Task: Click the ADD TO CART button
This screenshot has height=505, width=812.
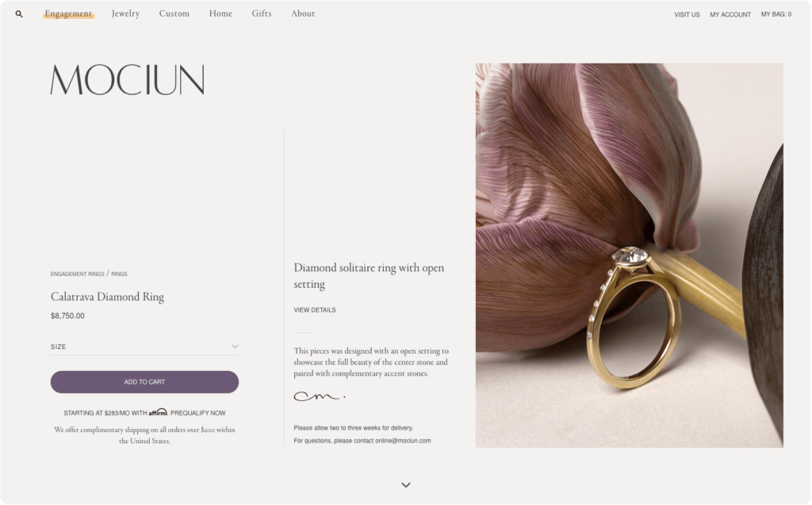Action: 144,382
